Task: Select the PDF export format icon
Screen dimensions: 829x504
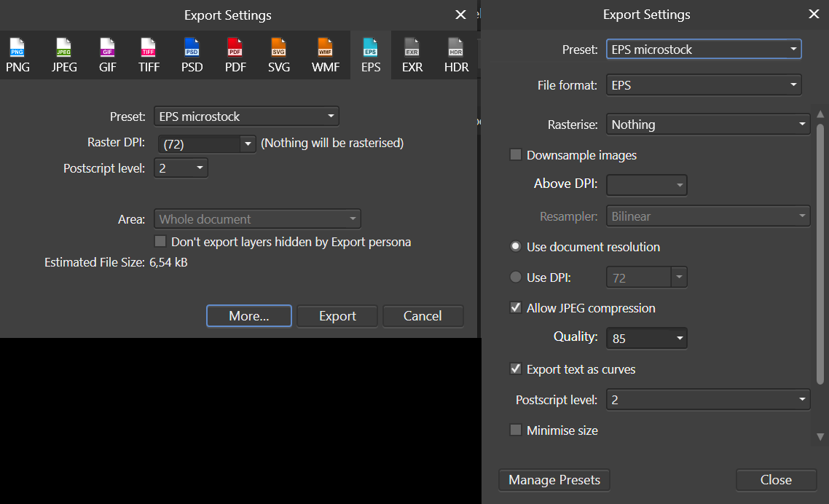Action: pos(235,55)
